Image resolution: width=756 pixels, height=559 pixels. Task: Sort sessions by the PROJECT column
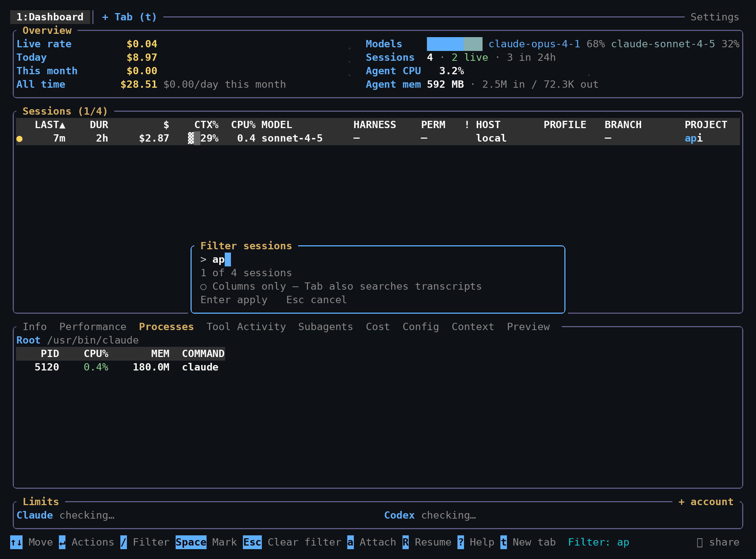pyautogui.click(x=706, y=125)
